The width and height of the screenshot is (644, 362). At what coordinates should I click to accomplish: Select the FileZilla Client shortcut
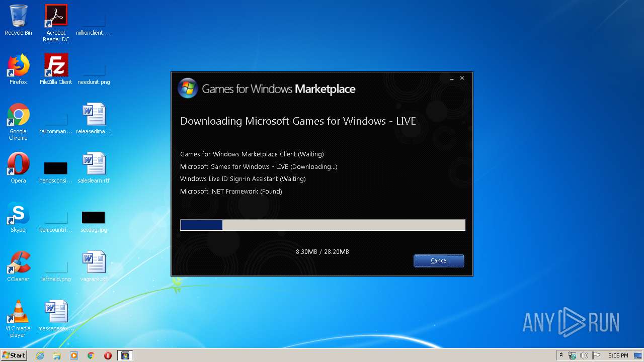click(x=56, y=69)
